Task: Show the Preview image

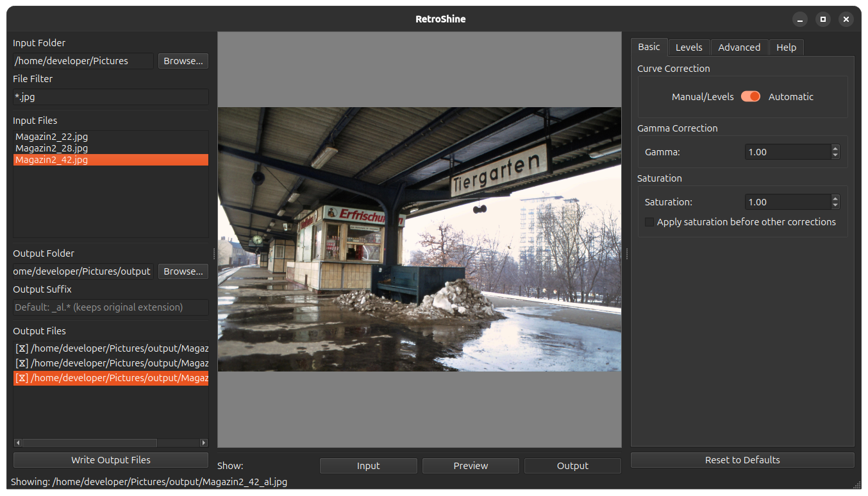Action: coord(470,465)
